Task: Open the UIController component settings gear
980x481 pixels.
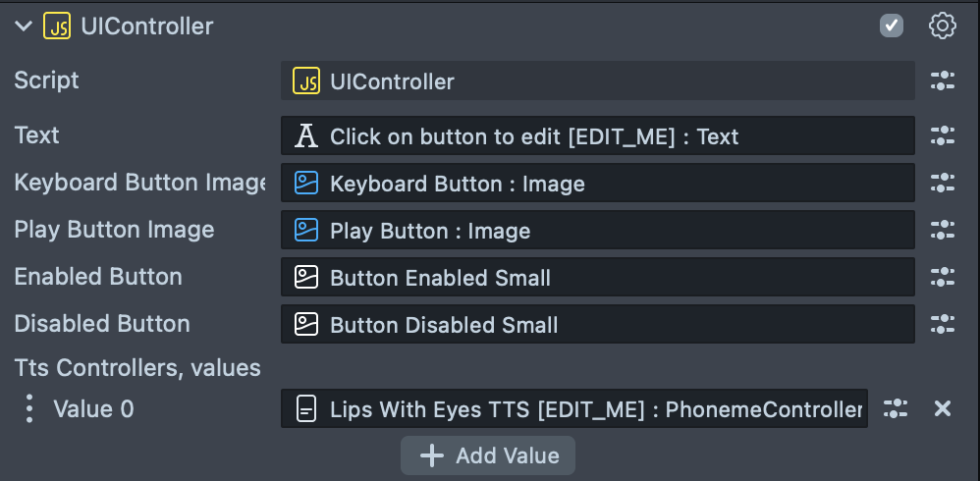Action: click(x=943, y=27)
